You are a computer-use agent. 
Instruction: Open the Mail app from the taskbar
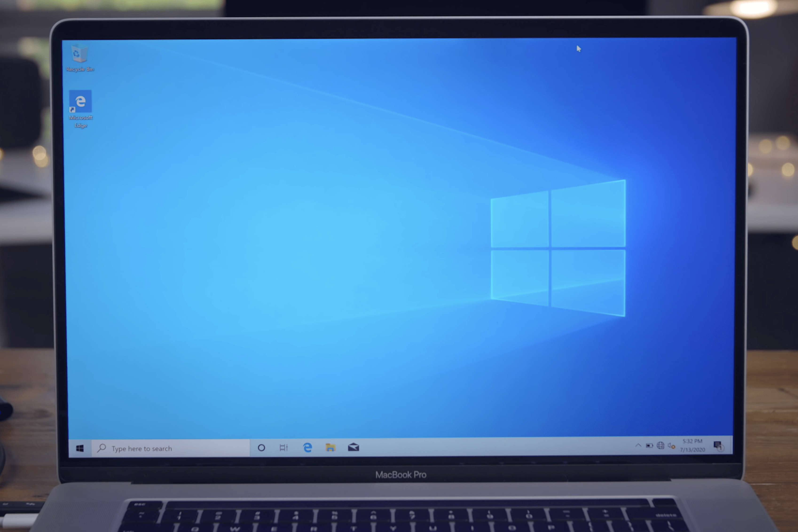tap(353, 447)
